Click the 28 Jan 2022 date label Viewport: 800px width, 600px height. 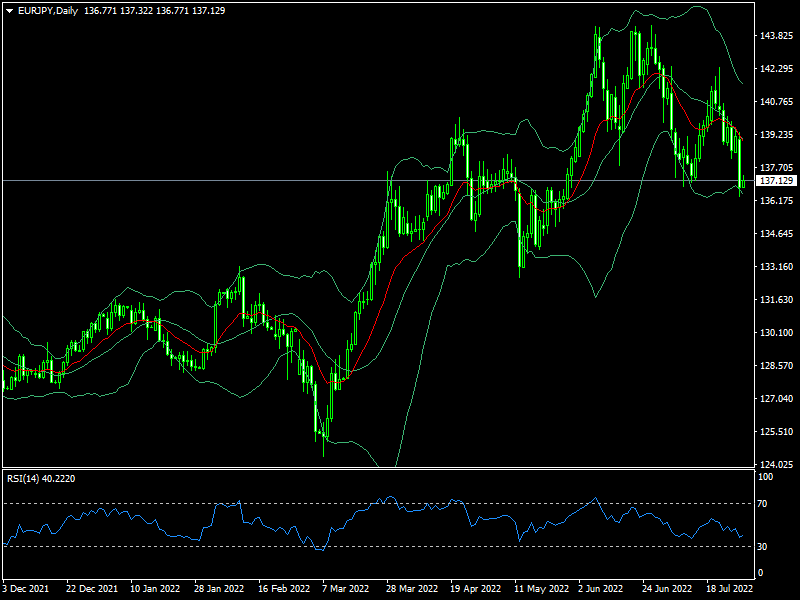[219, 589]
